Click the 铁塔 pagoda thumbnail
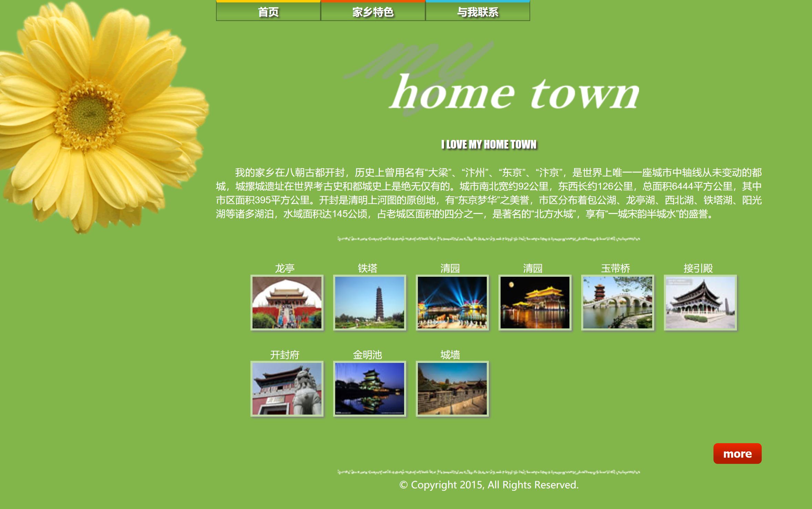The width and height of the screenshot is (812, 509). (369, 303)
